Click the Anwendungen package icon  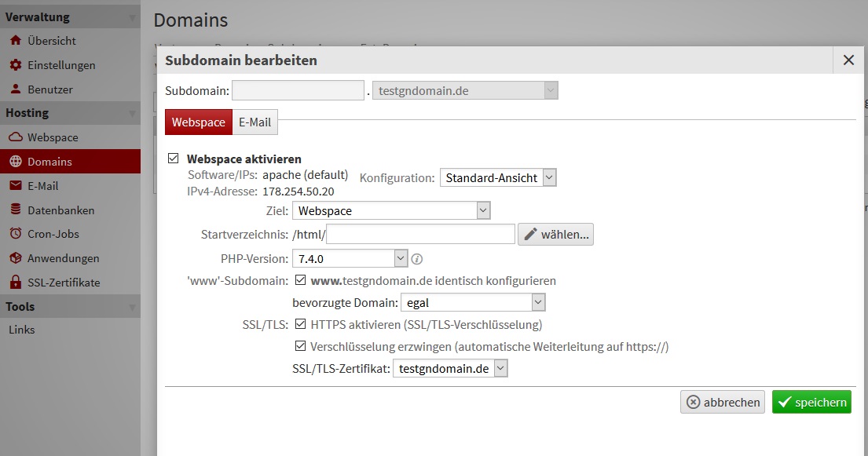[15, 258]
